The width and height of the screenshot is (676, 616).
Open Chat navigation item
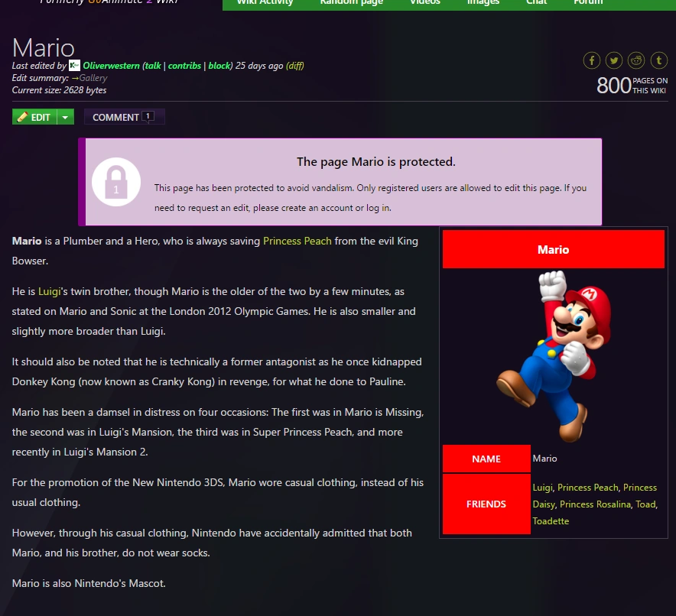536,2
